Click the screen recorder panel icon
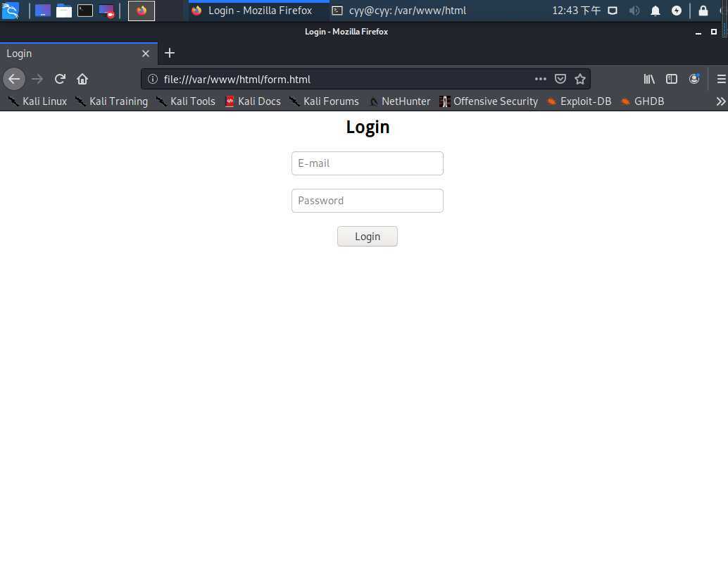This screenshot has height=562, width=728. pyautogui.click(x=107, y=11)
